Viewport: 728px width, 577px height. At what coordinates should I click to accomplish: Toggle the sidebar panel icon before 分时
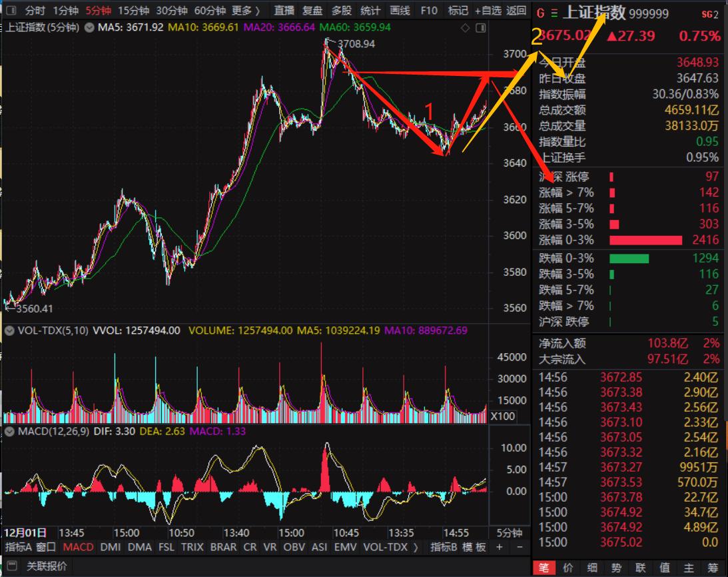(x=11, y=10)
